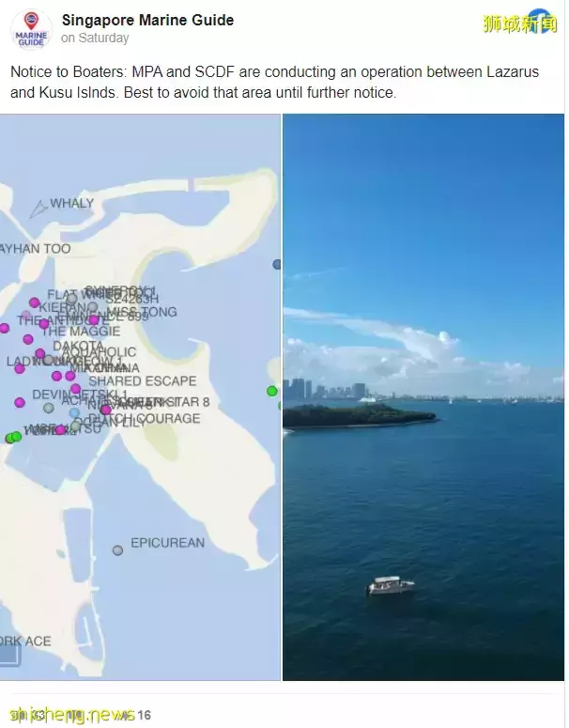Click the green markers at map's left edge

click(x=13, y=438)
